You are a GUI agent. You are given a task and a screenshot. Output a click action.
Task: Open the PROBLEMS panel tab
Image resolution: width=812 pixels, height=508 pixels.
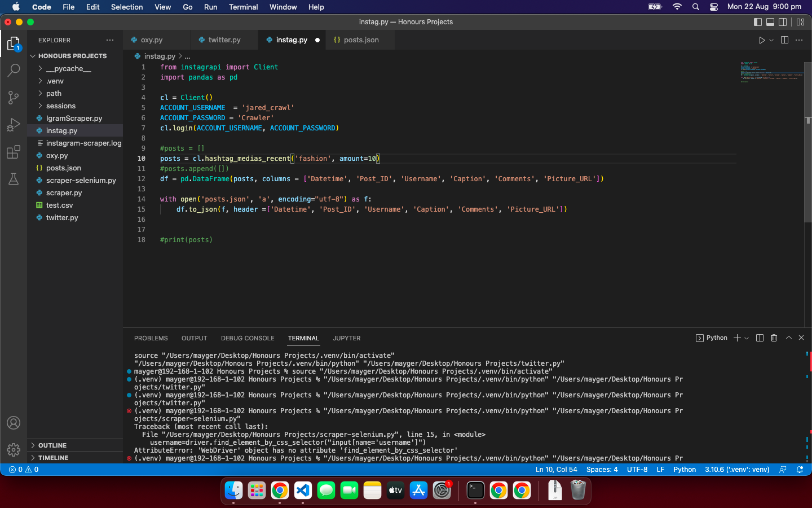(151, 338)
